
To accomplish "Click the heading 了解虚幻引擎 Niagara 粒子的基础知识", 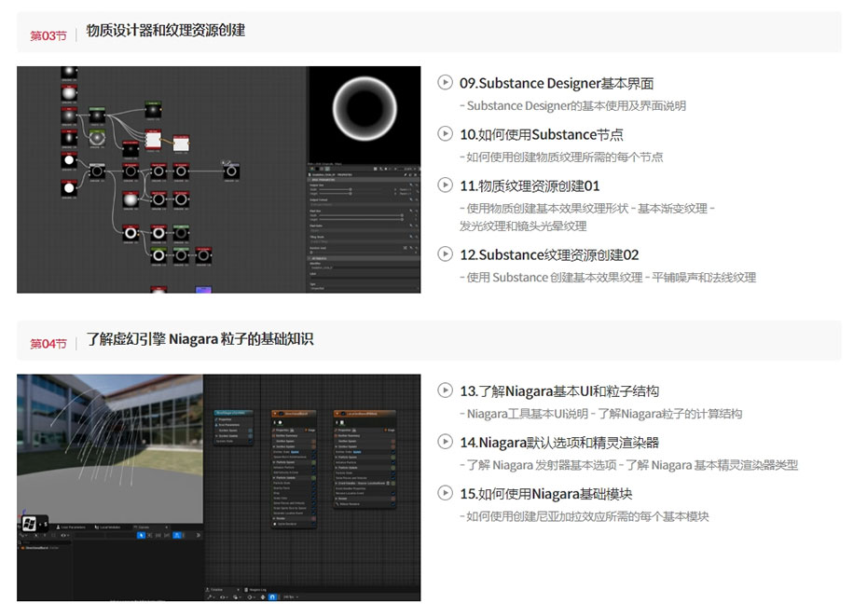I will (200, 339).
